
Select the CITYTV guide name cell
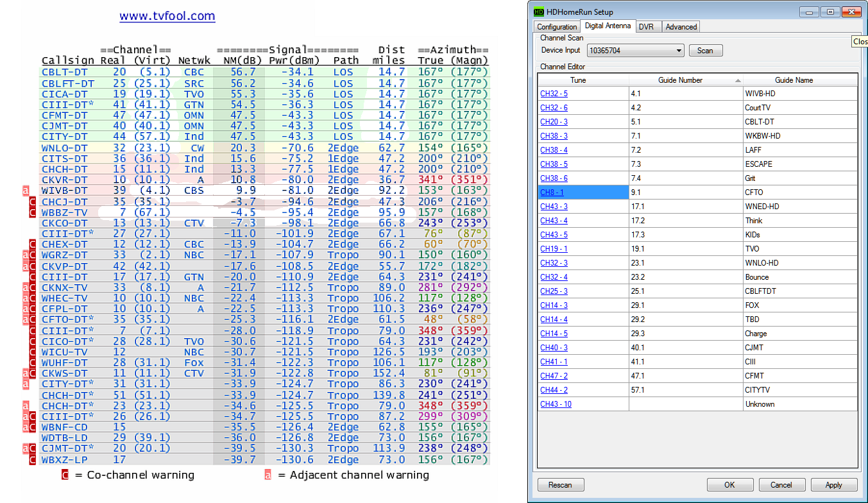(800, 390)
